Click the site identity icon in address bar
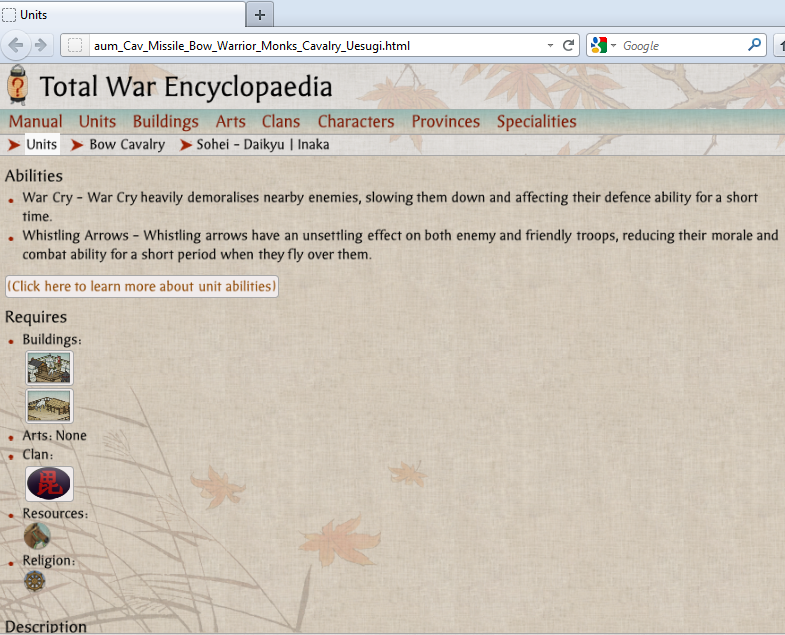Screen dimensions: 785x635 75,46
